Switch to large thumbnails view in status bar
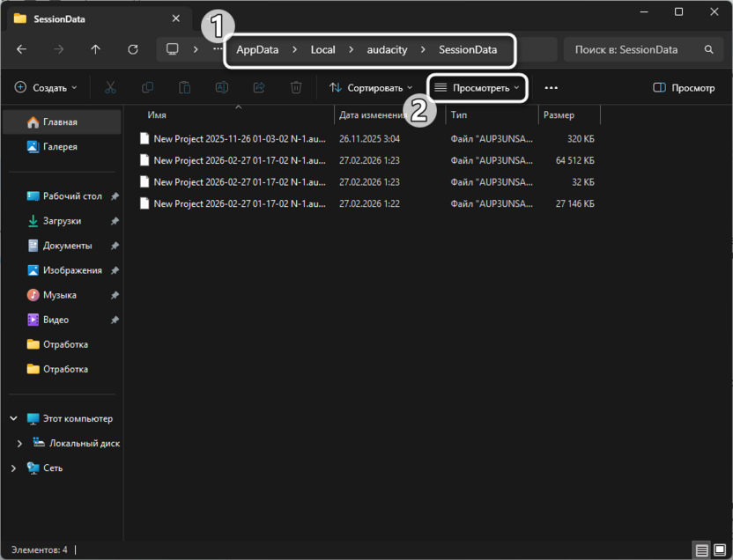The image size is (733, 560). [719, 550]
